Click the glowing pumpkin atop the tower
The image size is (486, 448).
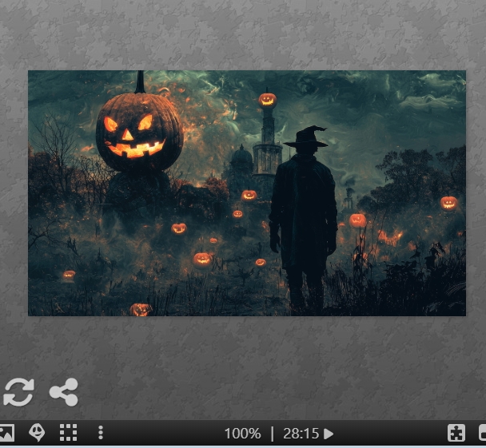[267, 100]
